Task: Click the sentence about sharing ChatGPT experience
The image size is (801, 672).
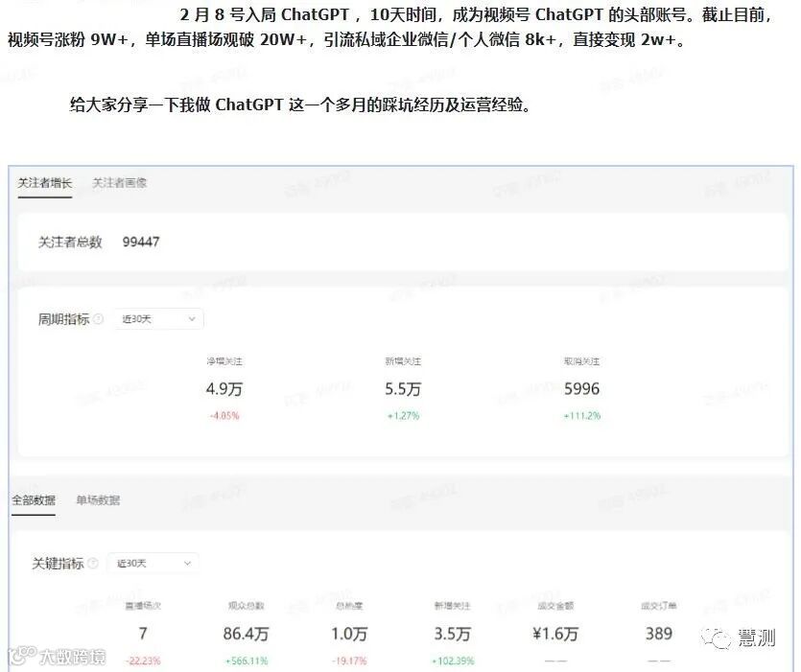Action: [x=300, y=104]
